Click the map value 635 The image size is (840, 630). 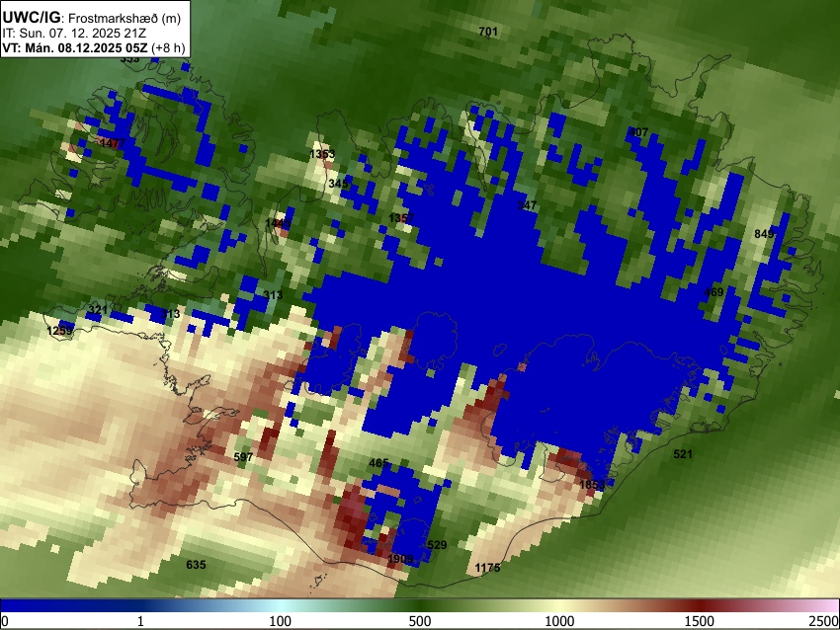click(196, 564)
